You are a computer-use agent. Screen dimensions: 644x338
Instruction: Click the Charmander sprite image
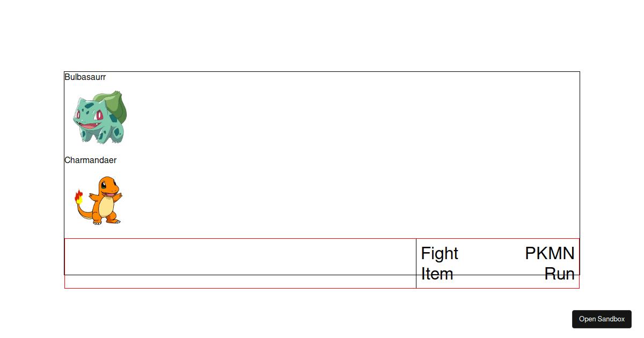99,200
